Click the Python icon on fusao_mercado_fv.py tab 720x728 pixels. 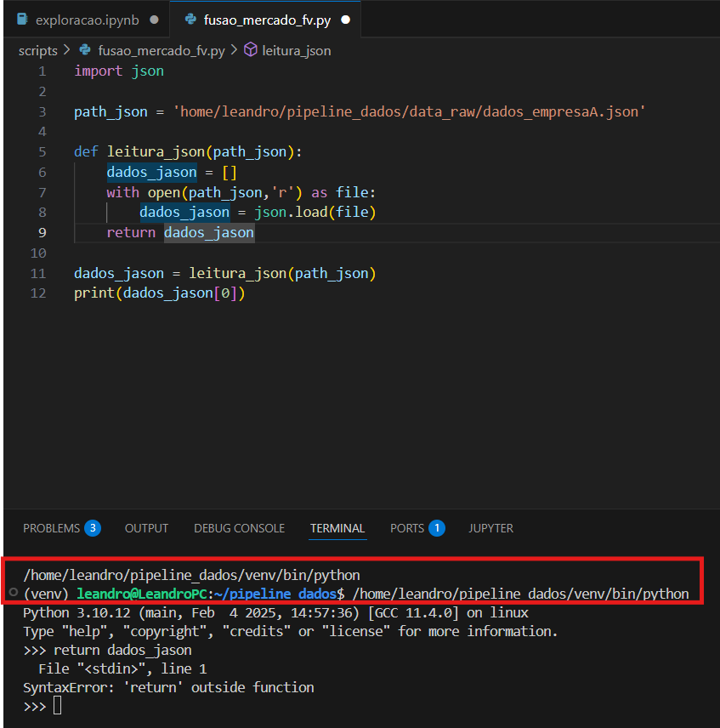coord(190,20)
